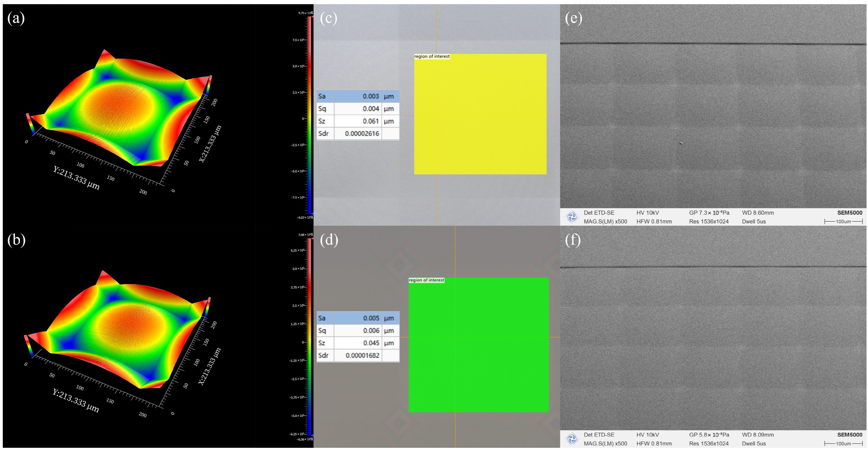Click the SEM5000 text in panel (e) info bar

849,213
